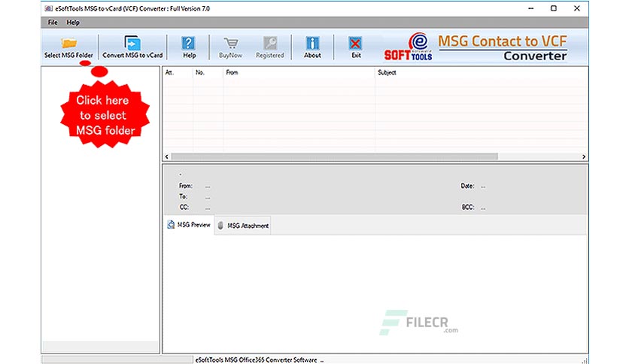The image size is (629, 364).
Task: Click Convert MSG to vCard icon
Action: [132, 43]
